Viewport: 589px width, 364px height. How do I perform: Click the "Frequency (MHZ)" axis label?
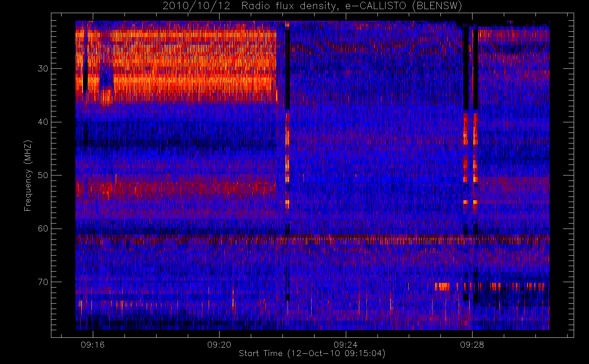click(x=28, y=175)
